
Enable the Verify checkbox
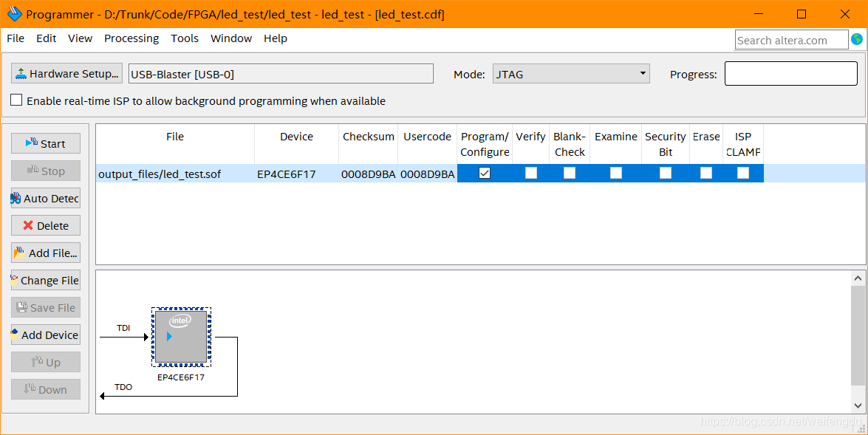531,174
